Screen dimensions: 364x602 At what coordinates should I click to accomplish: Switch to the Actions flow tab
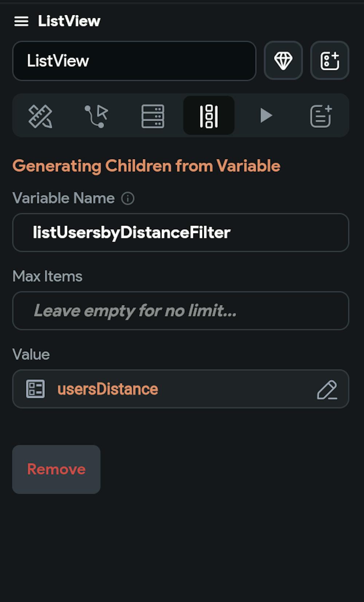[96, 116]
